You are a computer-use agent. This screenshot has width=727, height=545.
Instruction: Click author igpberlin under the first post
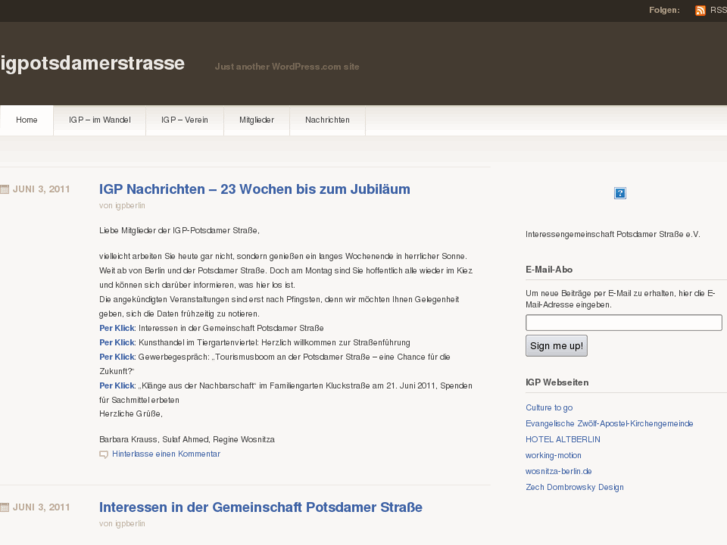(x=130, y=205)
